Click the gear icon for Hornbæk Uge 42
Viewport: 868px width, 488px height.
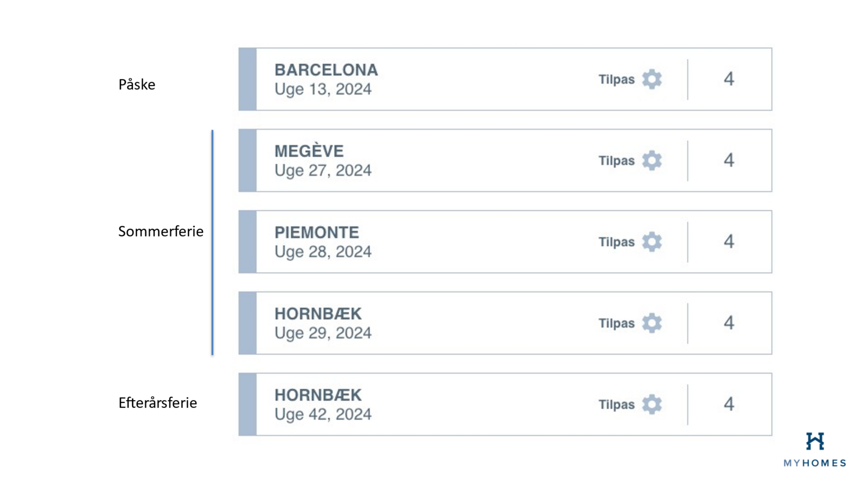point(652,404)
